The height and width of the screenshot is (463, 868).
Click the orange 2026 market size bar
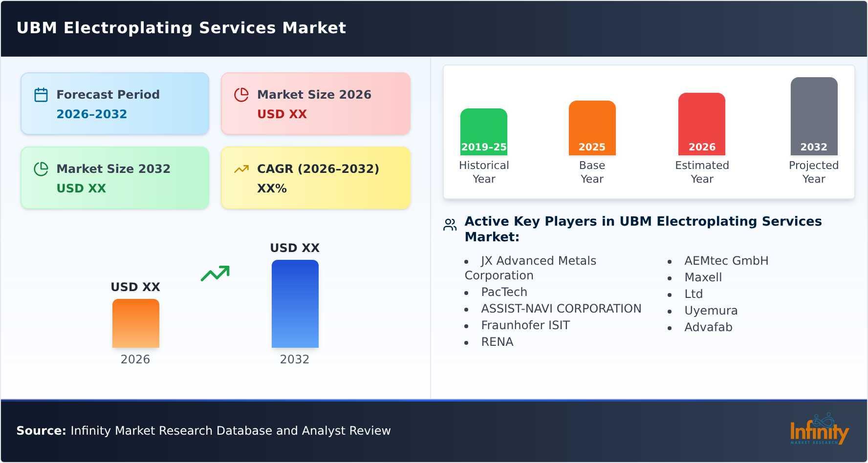[x=136, y=323]
